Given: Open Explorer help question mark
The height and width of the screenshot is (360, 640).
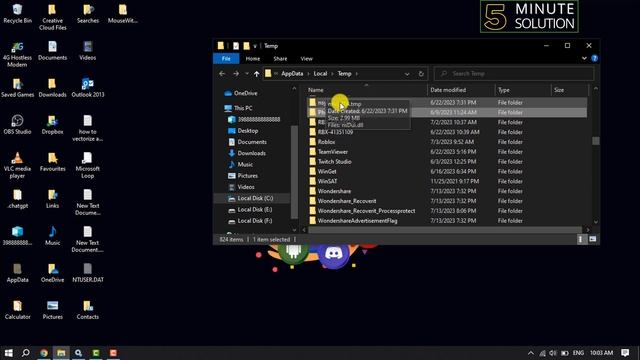Looking at the screenshot, I should point(594,58).
